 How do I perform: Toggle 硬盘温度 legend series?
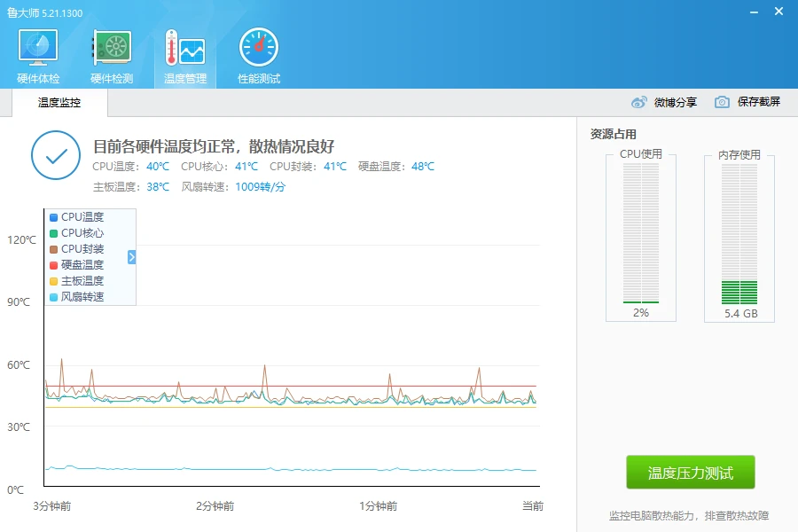77,265
